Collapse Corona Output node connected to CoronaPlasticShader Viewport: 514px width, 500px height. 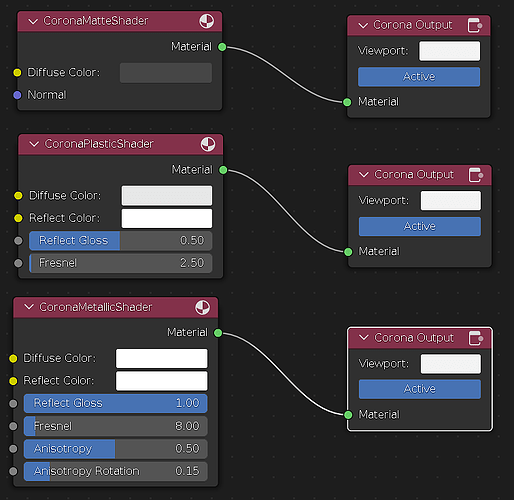(x=364, y=175)
